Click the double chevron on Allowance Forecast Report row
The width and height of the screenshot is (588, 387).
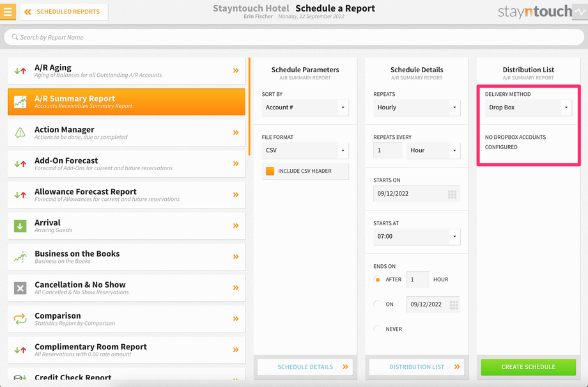pyautogui.click(x=236, y=194)
